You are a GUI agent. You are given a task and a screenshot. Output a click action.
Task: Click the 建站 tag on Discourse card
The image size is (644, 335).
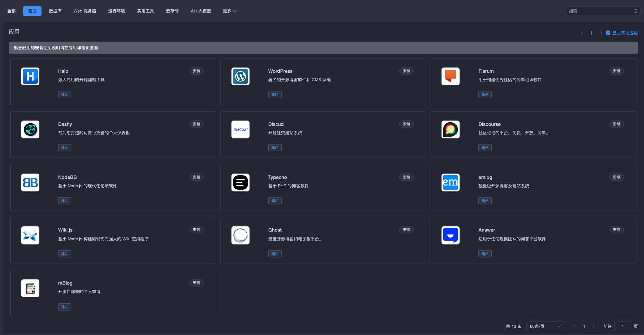(485, 148)
